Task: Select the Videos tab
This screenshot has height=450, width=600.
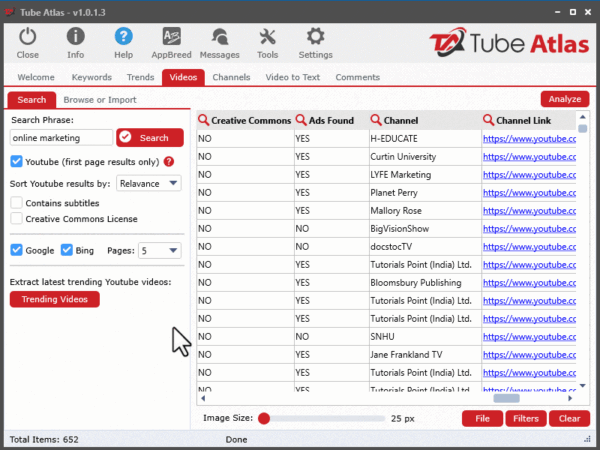Action: tap(183, 77)
